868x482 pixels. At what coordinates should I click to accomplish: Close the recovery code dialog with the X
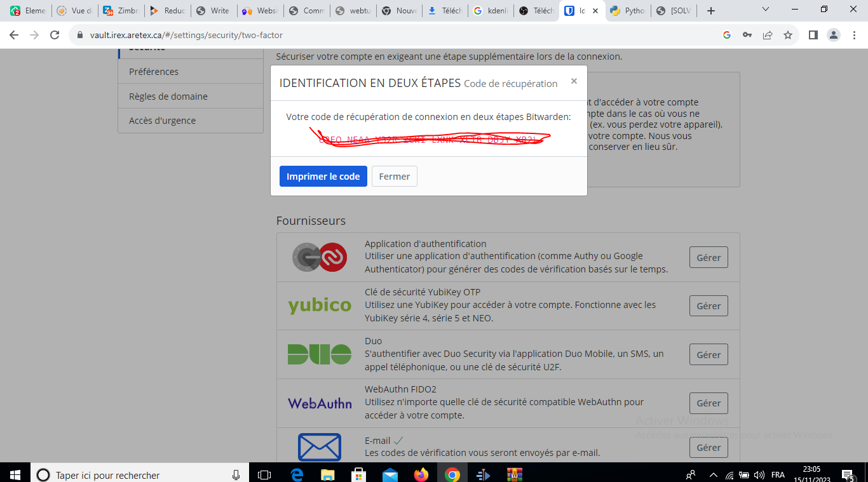574,81
